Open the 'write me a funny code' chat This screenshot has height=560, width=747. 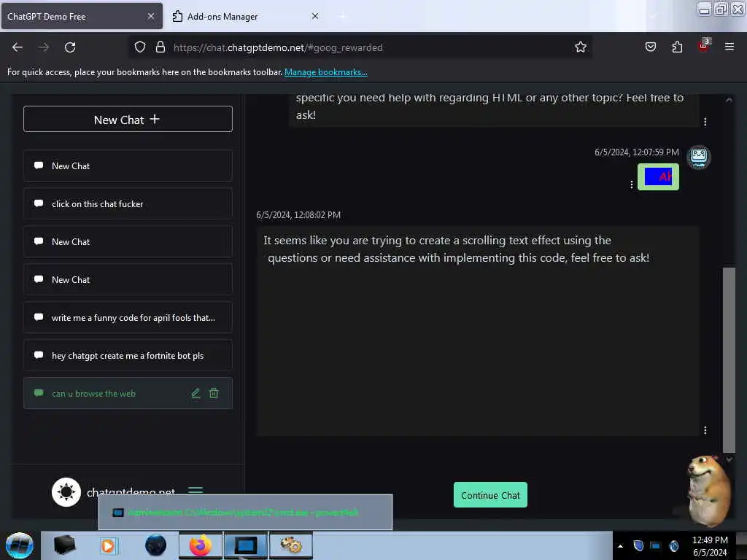click(x=128, y=318)
